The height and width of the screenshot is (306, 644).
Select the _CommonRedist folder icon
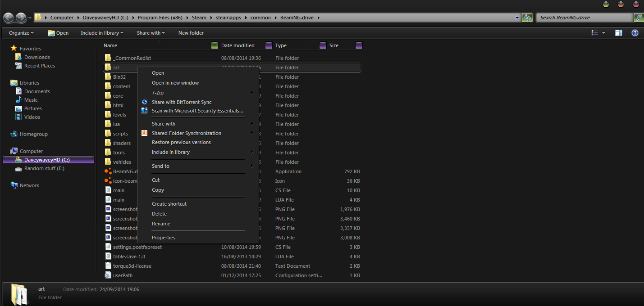[108, 58]
